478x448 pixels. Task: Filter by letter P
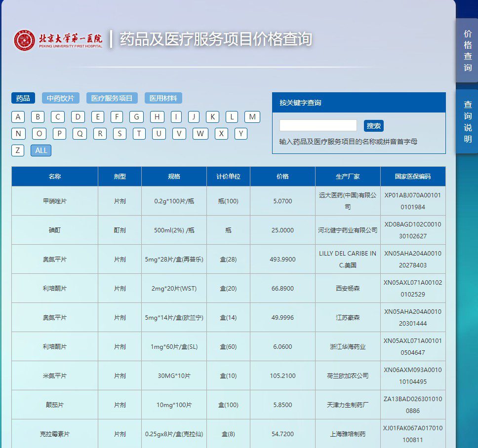59,134
